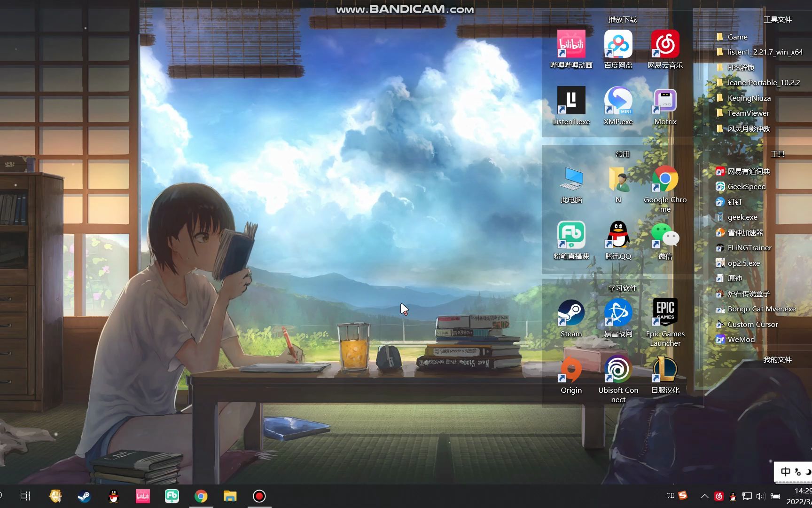
Task: Open the 哔哩哔哩动画 (bilibili) desktop shortcut
Action: (571, 49)
